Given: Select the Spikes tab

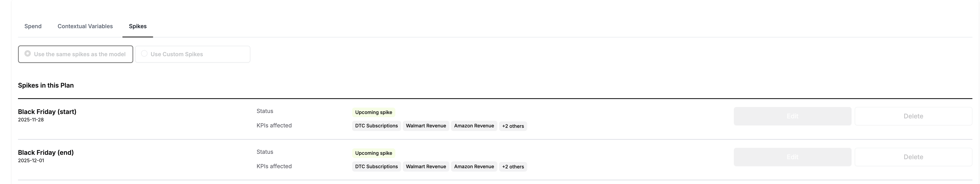Looking at the screenshot, I should [x=137, y=26].
